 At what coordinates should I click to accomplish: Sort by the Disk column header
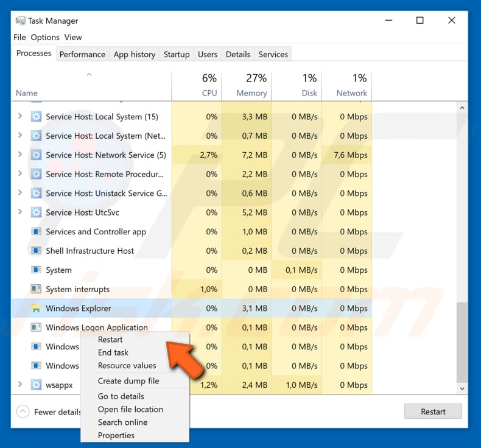tap(297, 86)
